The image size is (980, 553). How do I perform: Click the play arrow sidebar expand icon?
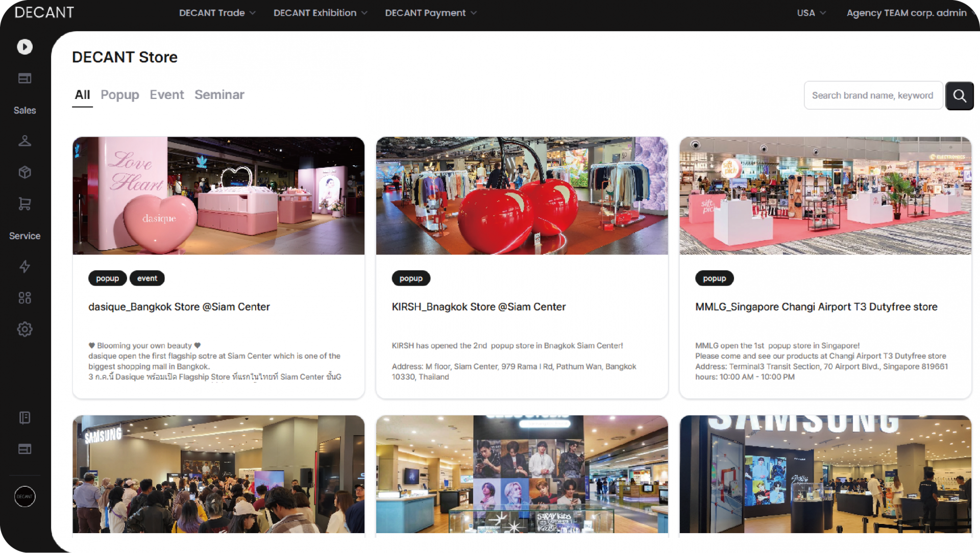[x=24, y=47]
